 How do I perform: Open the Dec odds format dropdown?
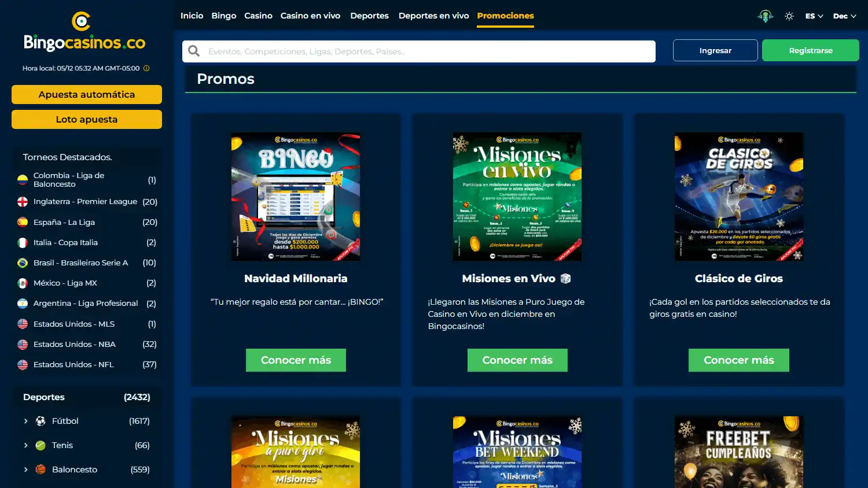[844, 16]
